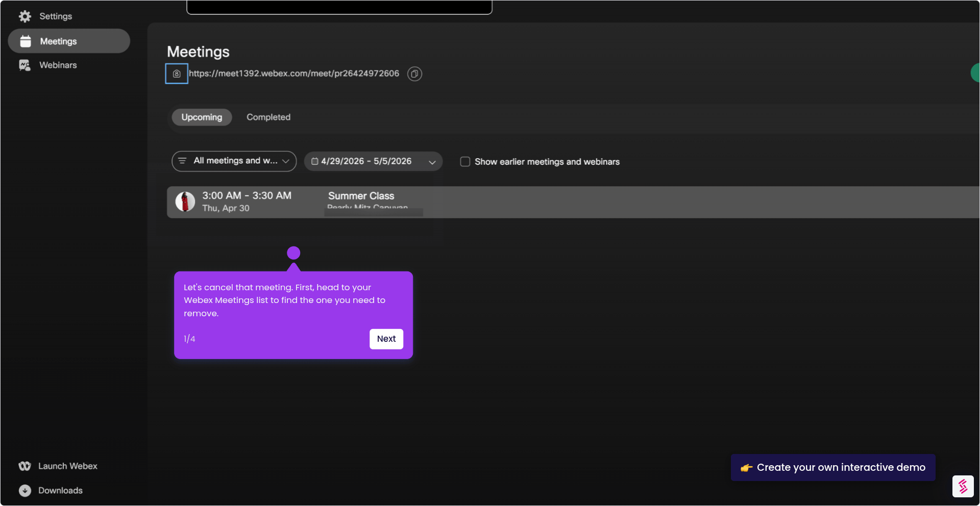Screen dimensions: 980x506
Task: Open the personal room URL link
Action: [294, 73]
